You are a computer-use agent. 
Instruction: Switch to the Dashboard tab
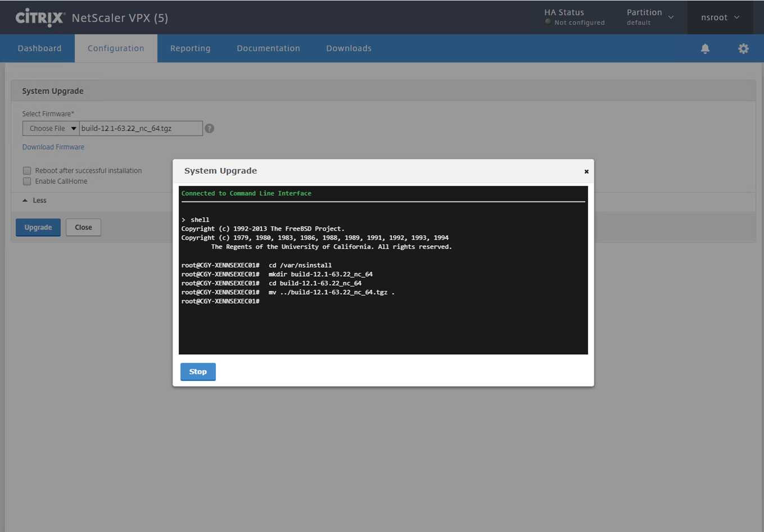(39, 48)
